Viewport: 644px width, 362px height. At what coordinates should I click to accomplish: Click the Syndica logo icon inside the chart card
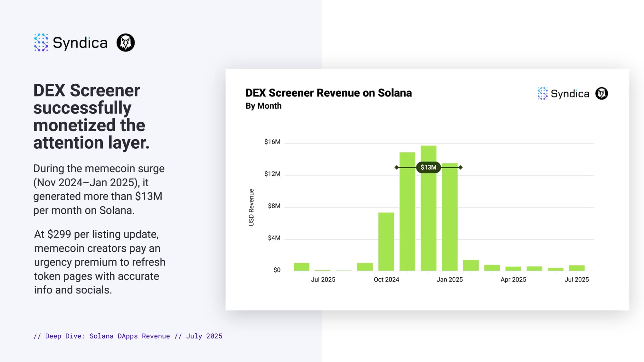543,93
